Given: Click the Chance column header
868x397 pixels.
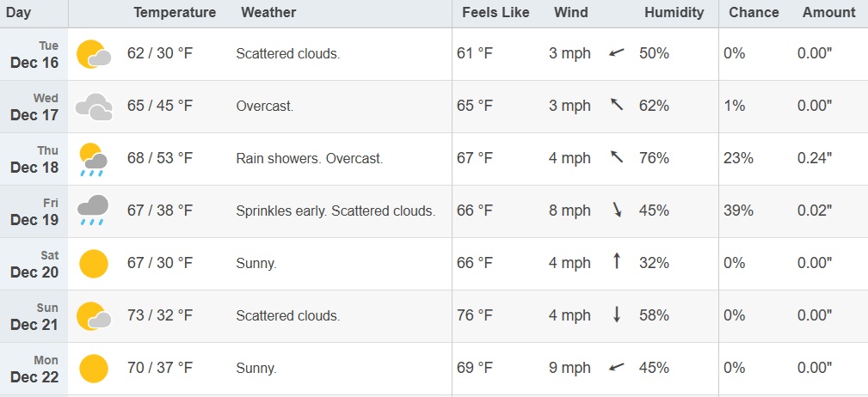Looking at the screenshot, I should pos(754,13).
